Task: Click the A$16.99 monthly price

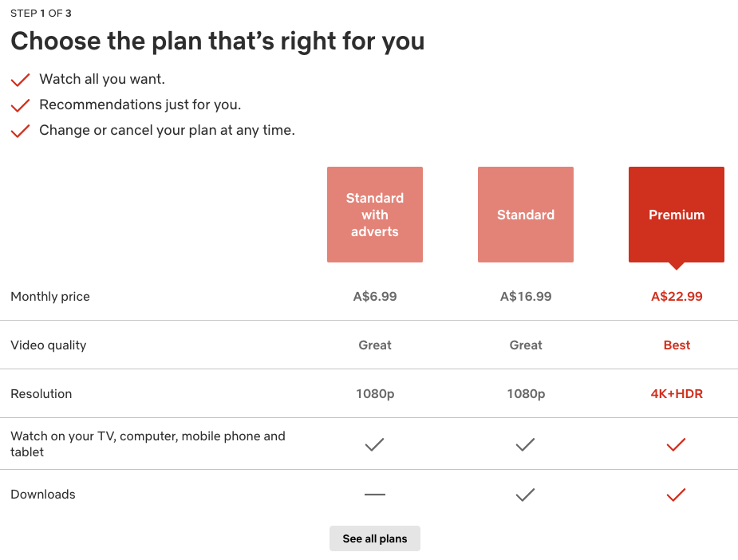Action: (x=526, y=297)
